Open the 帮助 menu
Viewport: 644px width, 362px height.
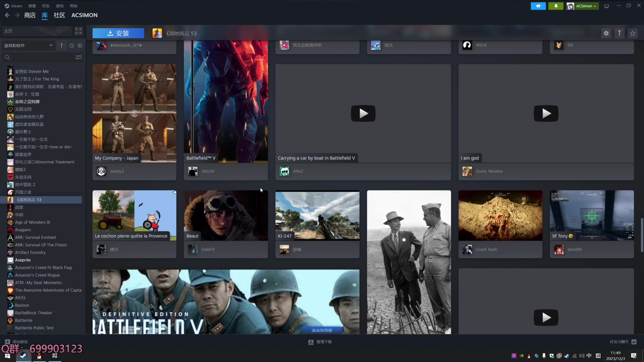73,6
